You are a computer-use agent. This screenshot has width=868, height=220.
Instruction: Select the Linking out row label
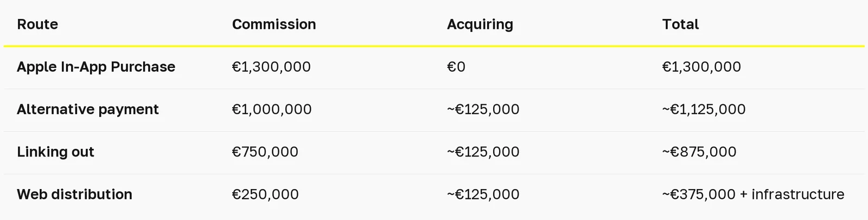pyautogui.click(x=55, y=152)
